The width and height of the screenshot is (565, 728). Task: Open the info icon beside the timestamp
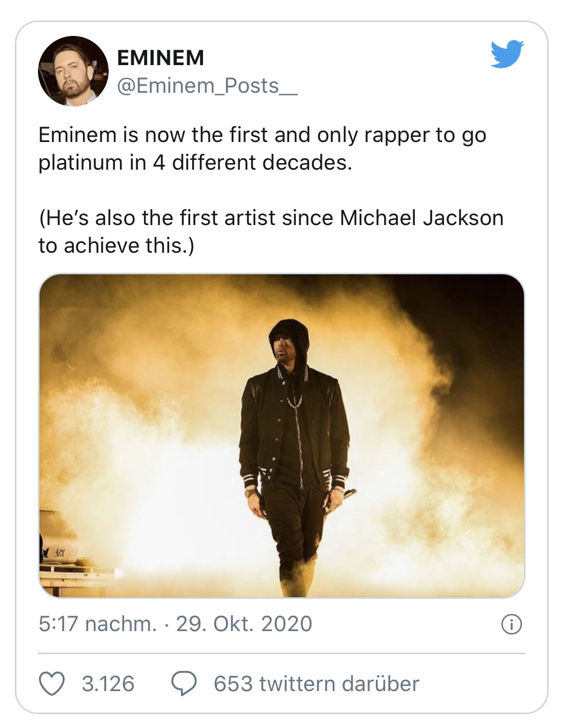[511, 624]
